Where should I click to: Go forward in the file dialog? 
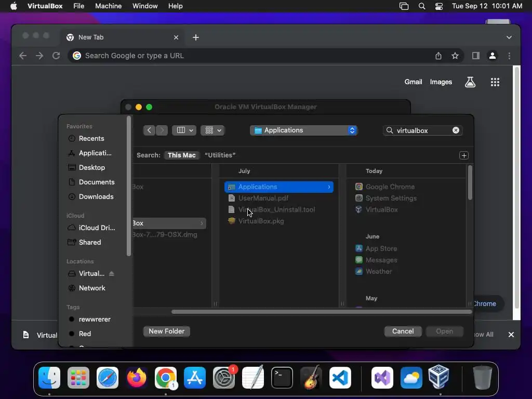pyautogui.click(x=162, y=130)
